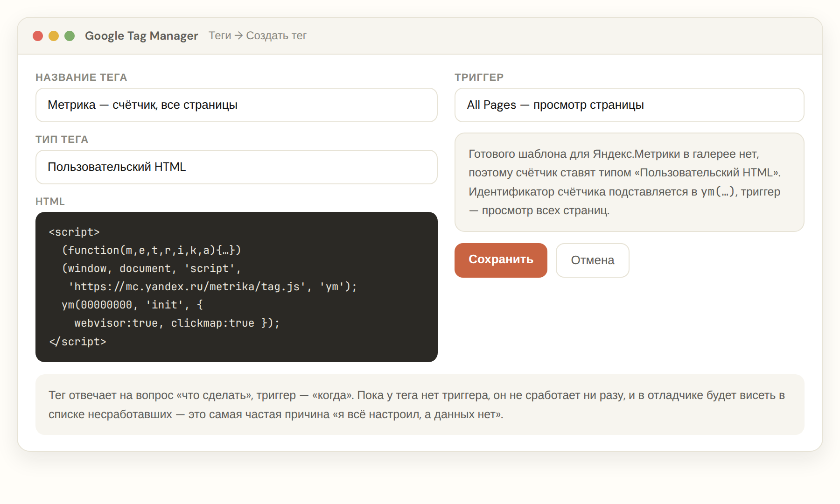
Task: Click the Отмена button
Action: [592, 260]
